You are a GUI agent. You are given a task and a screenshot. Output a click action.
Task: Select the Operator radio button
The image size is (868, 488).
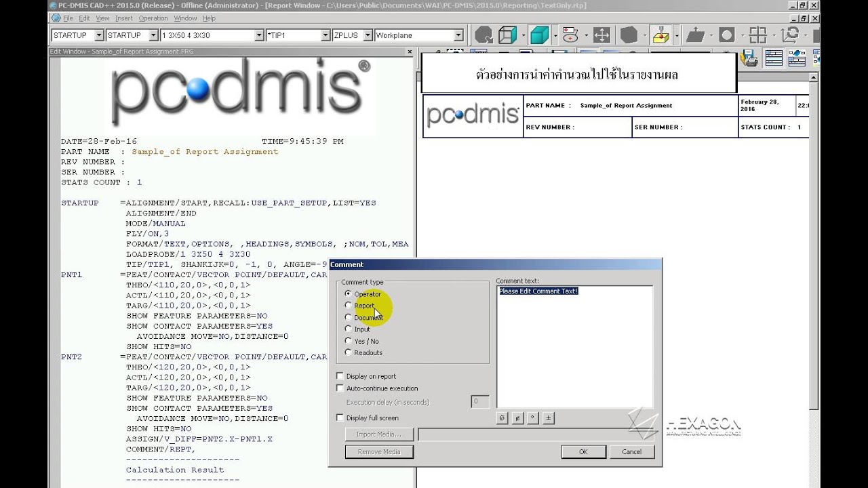pyautogui.click(x=349, y=293)
